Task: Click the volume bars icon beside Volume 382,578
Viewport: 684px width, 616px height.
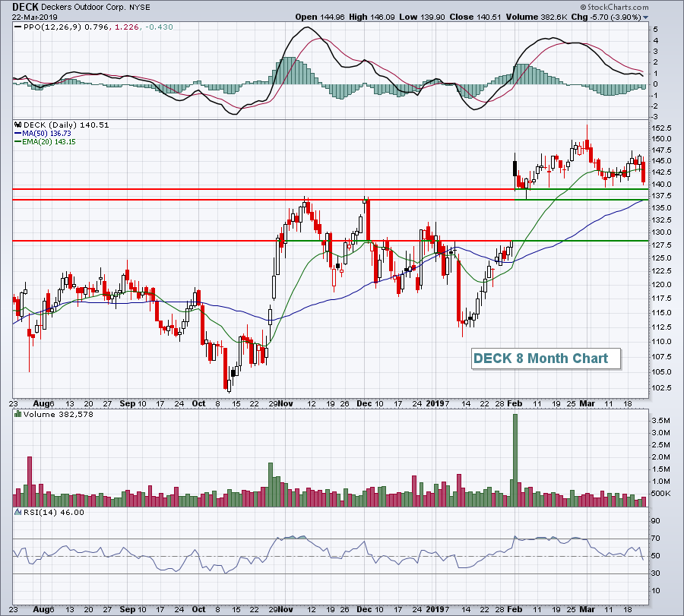Action: (18, 414)
